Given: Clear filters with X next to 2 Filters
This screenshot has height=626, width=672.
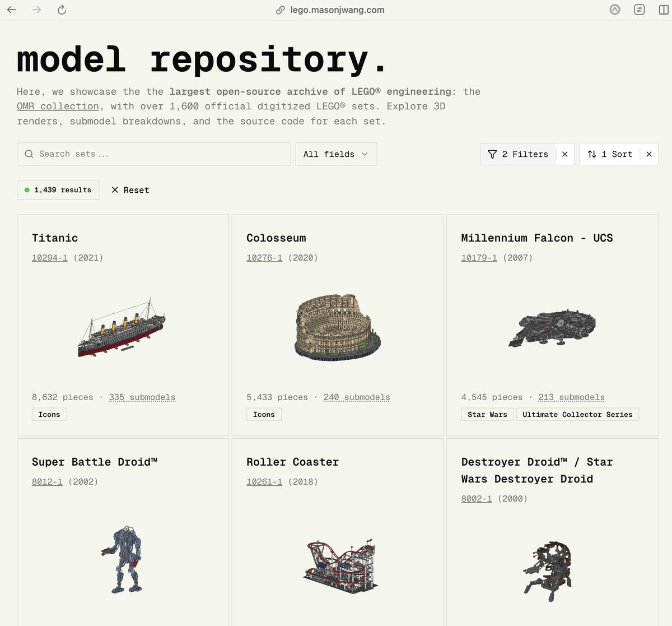Looking at the screenshot, I should point(565,154).
